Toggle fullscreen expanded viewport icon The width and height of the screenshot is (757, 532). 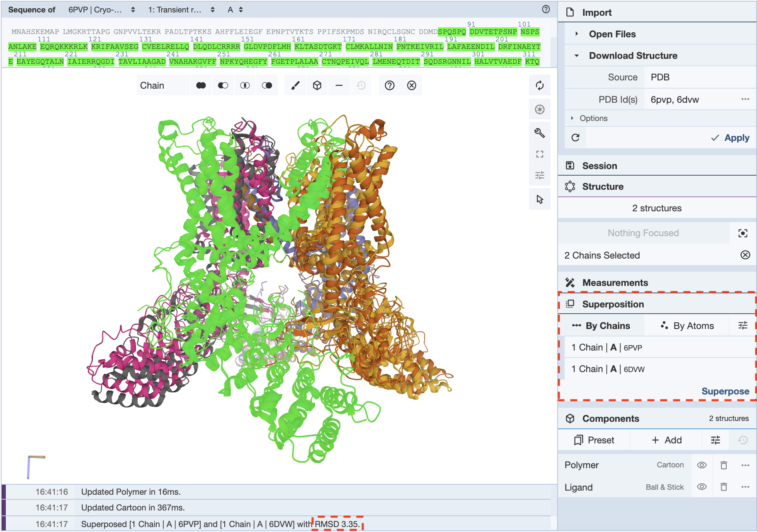click(x=539, y=154)
